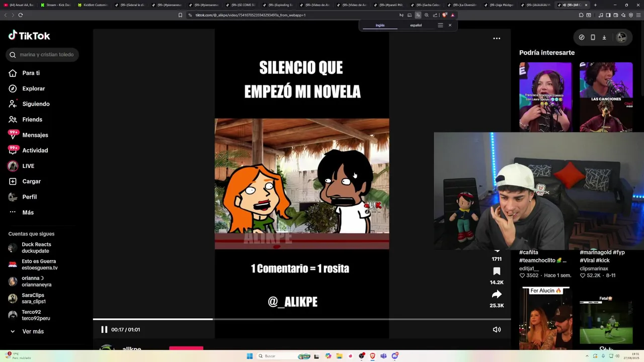Switch to Anuel AA browser tab

tap(19, 5)
